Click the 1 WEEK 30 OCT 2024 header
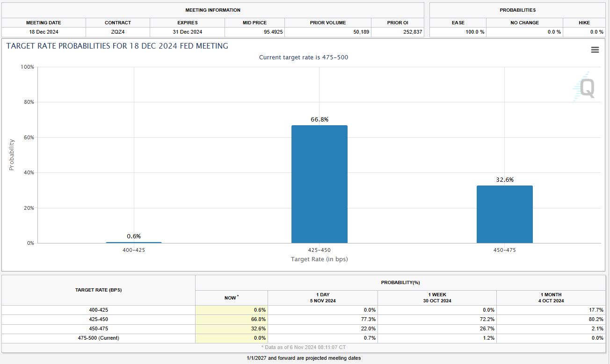Viewport: 610px width, 364px height. coord(437,298)
